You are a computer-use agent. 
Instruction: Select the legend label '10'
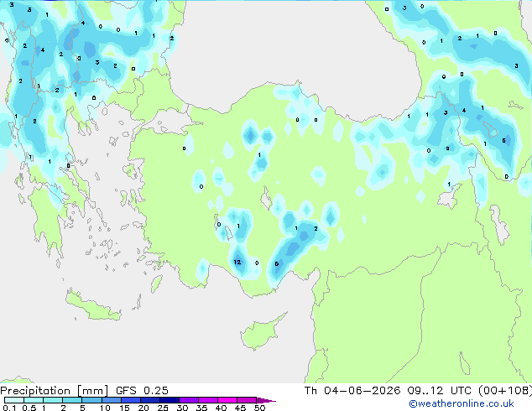(105, 408)
